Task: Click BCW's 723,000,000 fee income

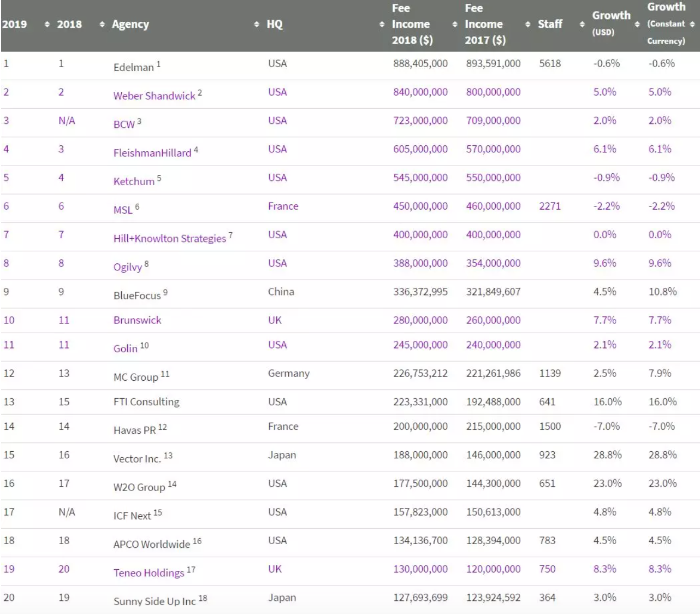Action: (420, 120)
